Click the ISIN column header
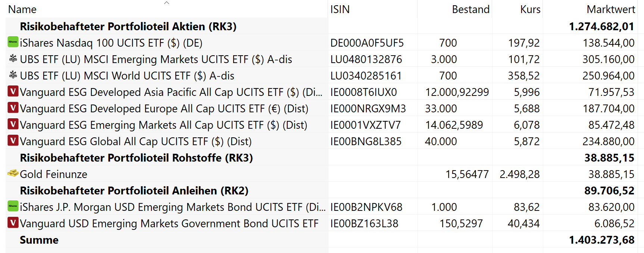The height and width of the screenshot is (253, 644). (x=340, y=9)
